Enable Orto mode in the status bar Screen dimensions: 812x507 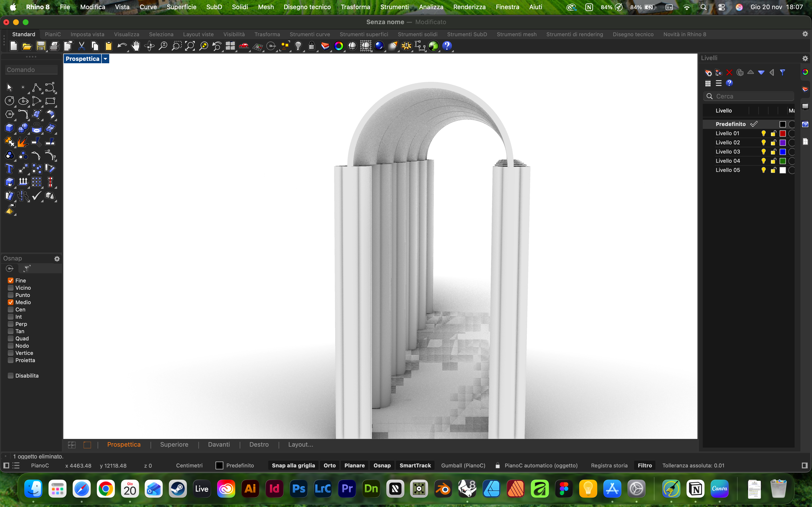click(329, 465)
